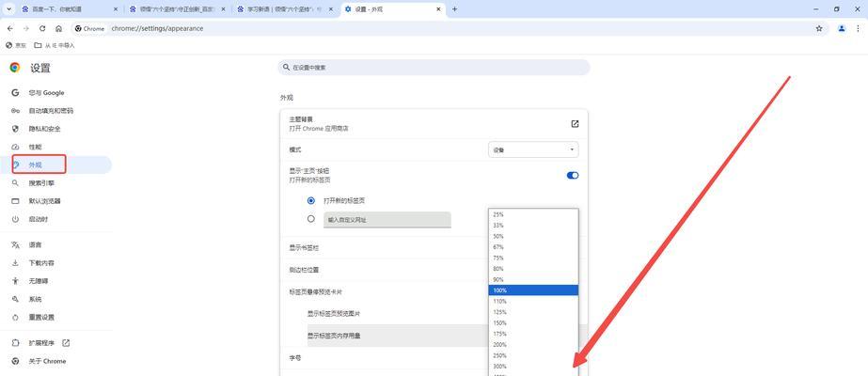Click the settings search field

click(434, 68)
